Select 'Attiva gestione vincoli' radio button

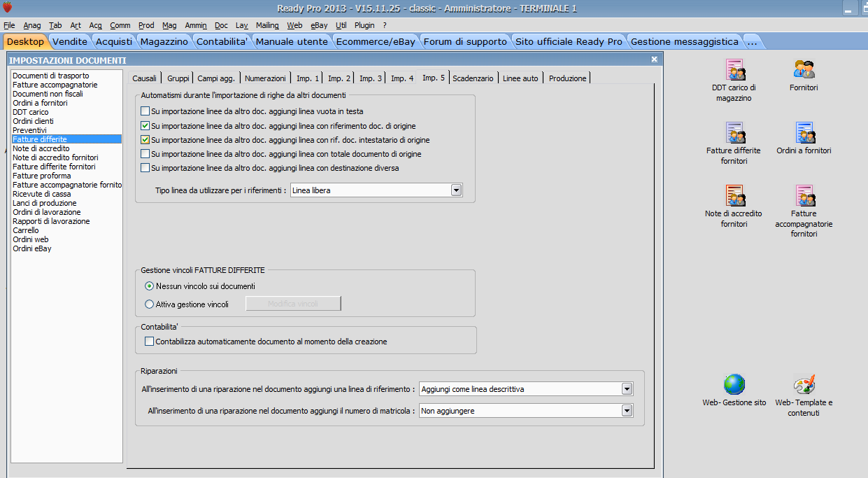pos(149,304)
